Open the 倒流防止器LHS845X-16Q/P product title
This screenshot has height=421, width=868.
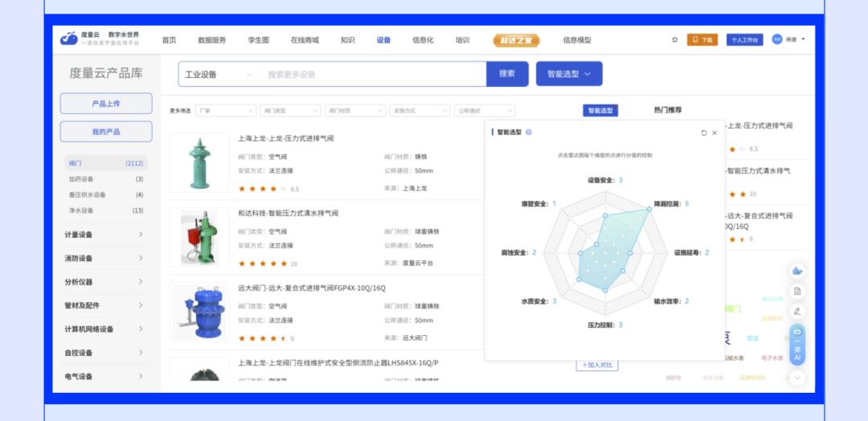(338, 363)
